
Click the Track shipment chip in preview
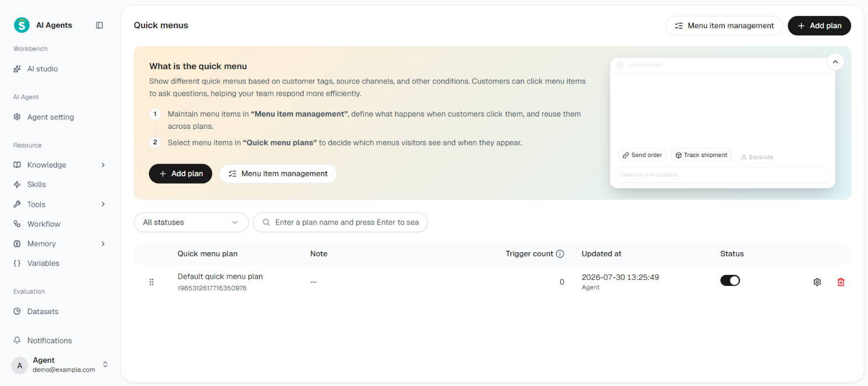click(x=701, y=155)
